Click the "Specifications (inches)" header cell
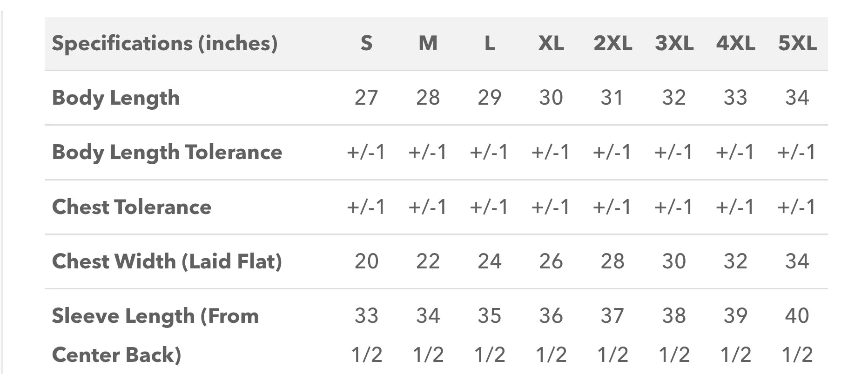 [165, 43]
